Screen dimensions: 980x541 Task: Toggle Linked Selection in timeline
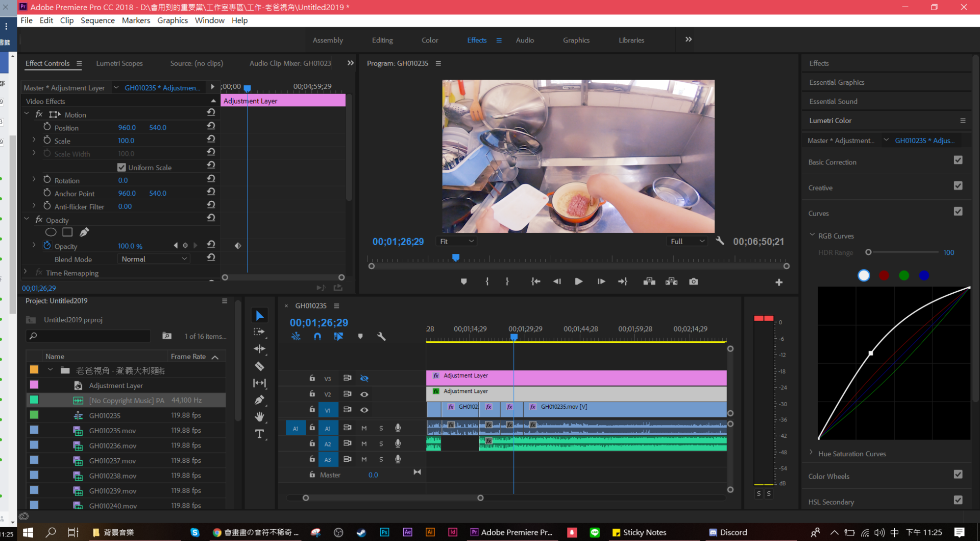338,336
